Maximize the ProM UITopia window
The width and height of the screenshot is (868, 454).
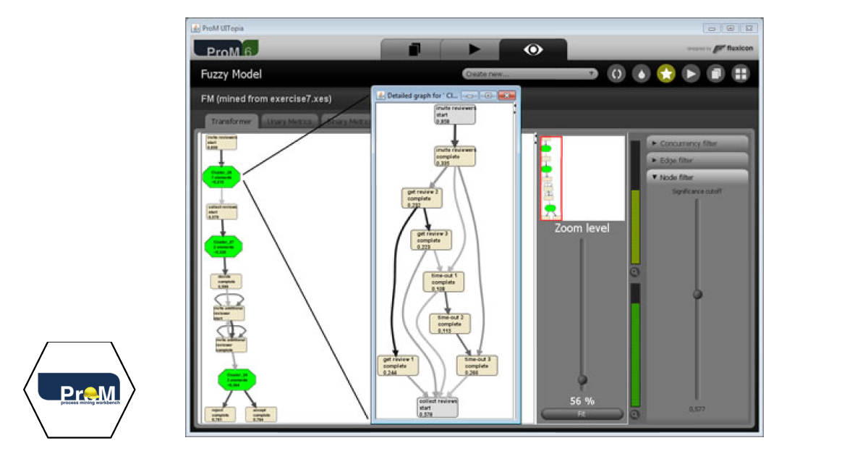[731, 28]
